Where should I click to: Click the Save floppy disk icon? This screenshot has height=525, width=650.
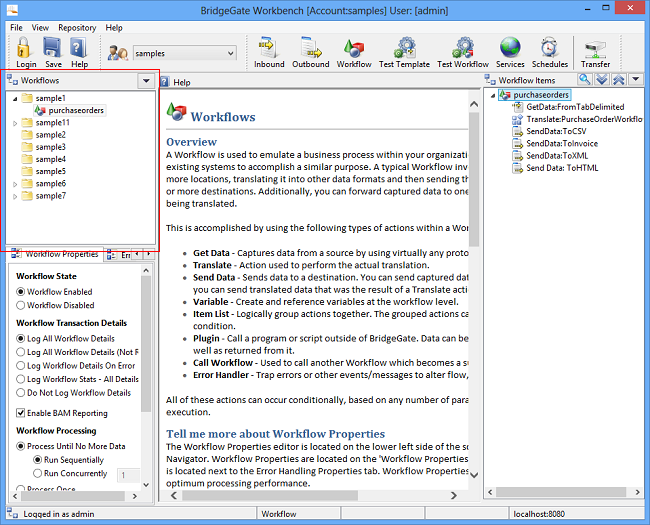(x=52, y=48)
